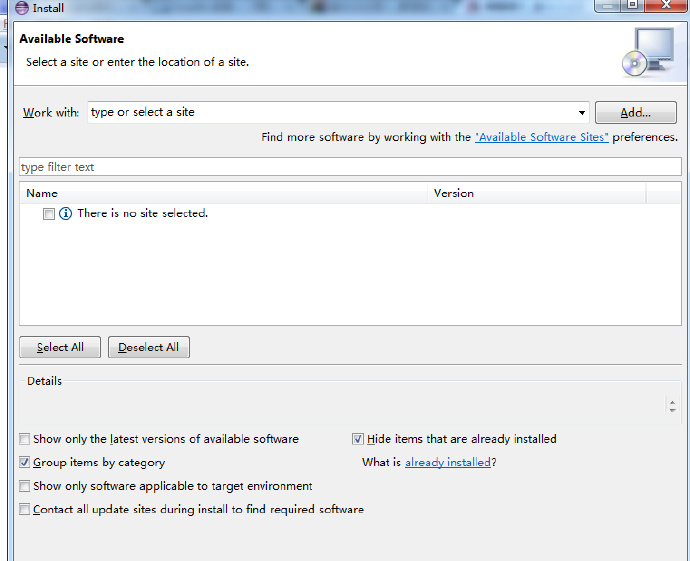690x561 pixels.
Task: Click the Details area scroll up arrow
Action: pyautogui.click(x=672, y=402)
